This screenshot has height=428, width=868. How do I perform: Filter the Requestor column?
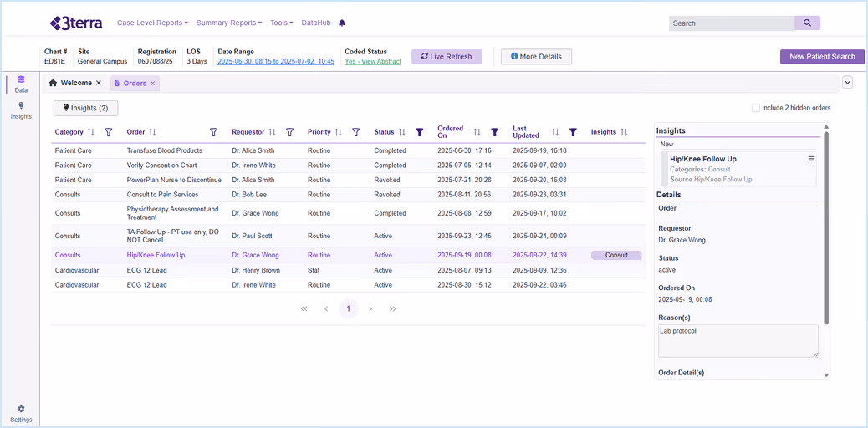[289, 132]
